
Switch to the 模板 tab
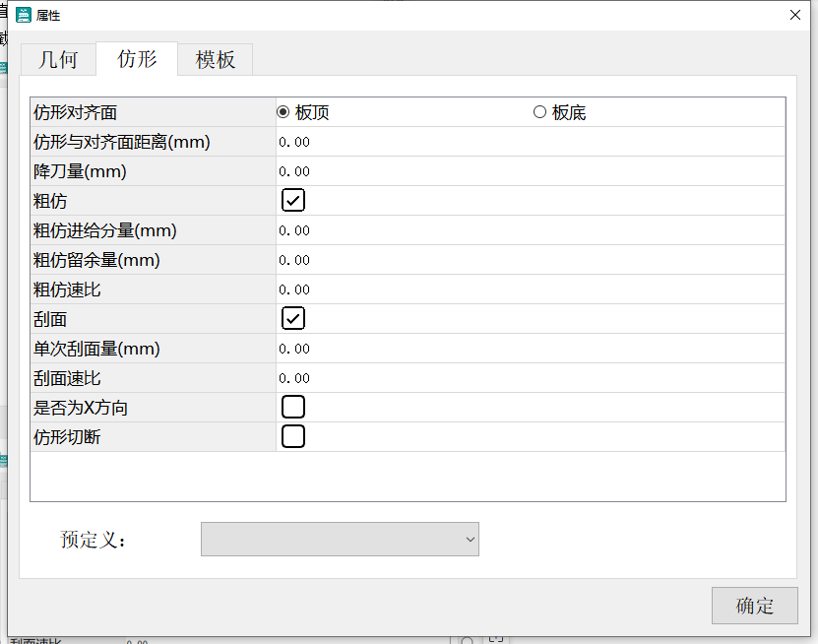pyautogui.click(x=215, y=59)
